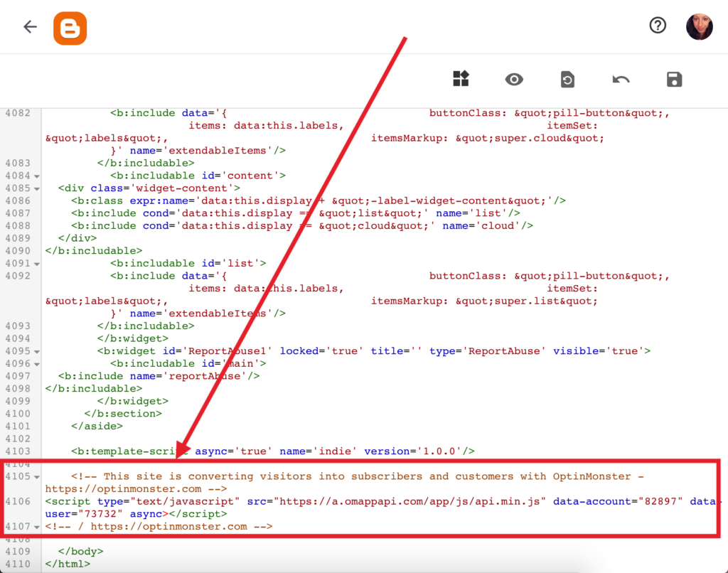Open the profile by clicking the avatar photo
This screenshot has height=573, width=728.
(700, 26)
